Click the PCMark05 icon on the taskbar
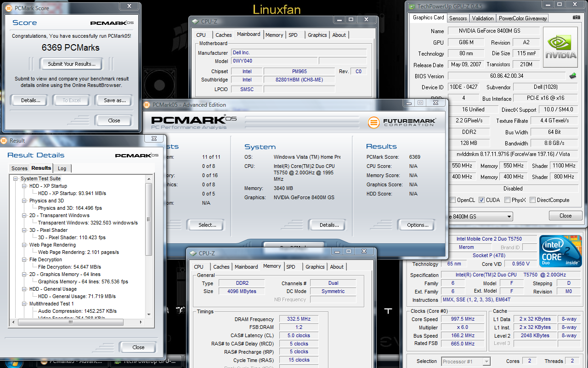This screenshot has width=588, height=368. pos(44,362)
